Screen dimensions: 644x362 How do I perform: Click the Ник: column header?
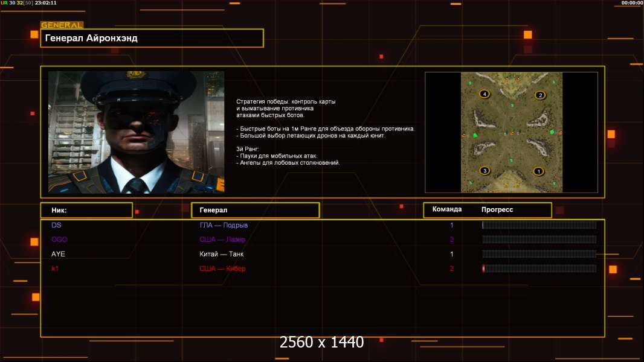tap(86, 210)
